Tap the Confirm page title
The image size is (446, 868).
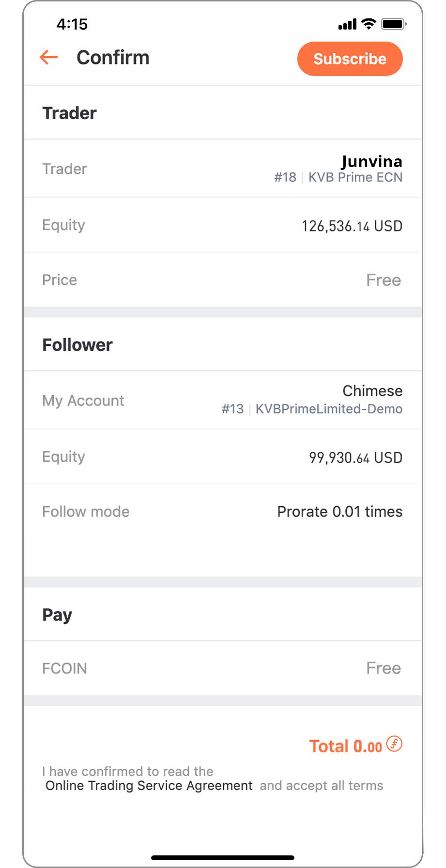click(x=113, y=57)
